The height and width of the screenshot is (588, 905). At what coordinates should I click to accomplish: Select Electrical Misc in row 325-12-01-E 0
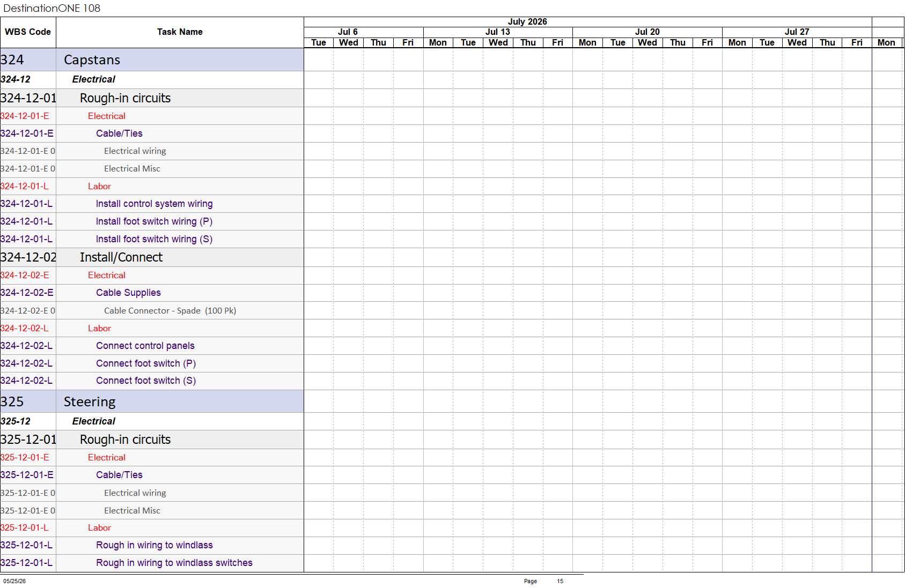[x=132, y=511]
